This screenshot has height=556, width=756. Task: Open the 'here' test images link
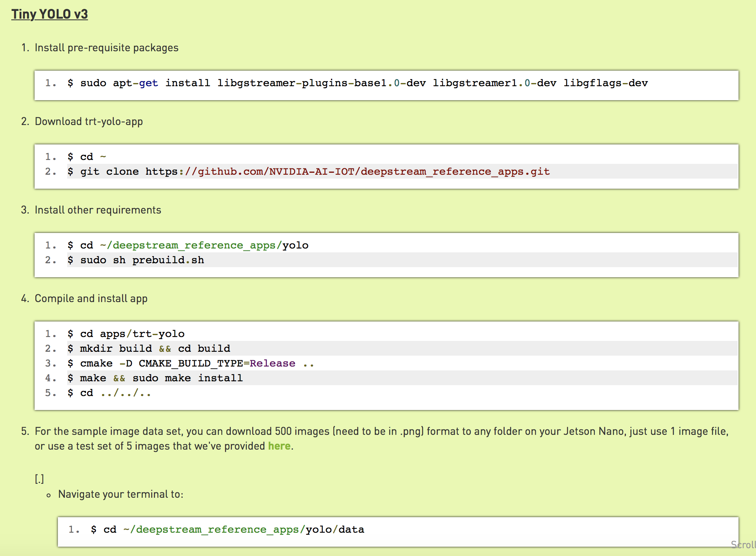[279, 446]
